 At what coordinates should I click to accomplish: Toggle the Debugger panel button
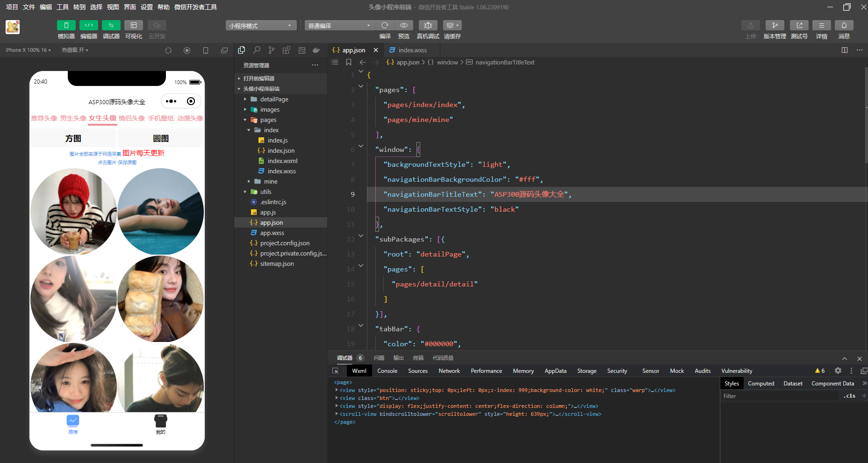[111, 25]
